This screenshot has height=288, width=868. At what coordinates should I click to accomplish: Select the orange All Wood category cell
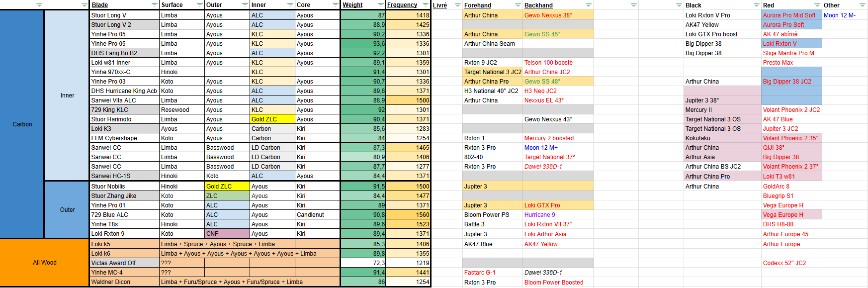[45, 263]
